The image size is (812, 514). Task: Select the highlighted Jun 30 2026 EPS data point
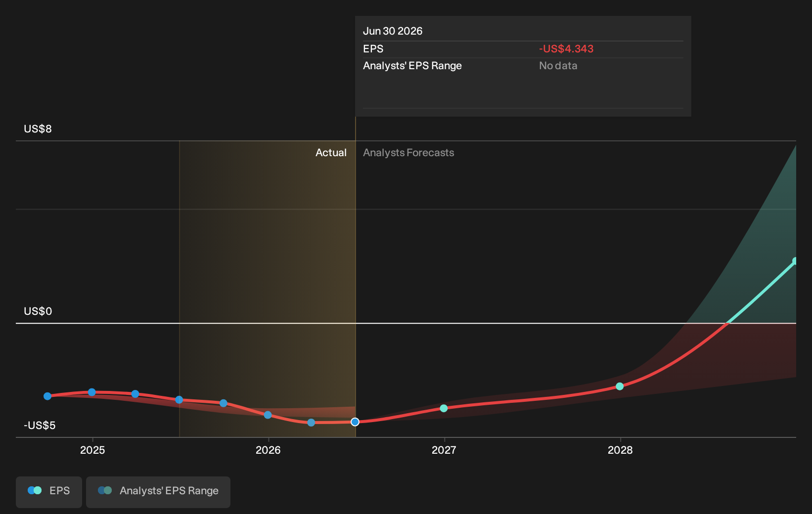pos(355,422)
